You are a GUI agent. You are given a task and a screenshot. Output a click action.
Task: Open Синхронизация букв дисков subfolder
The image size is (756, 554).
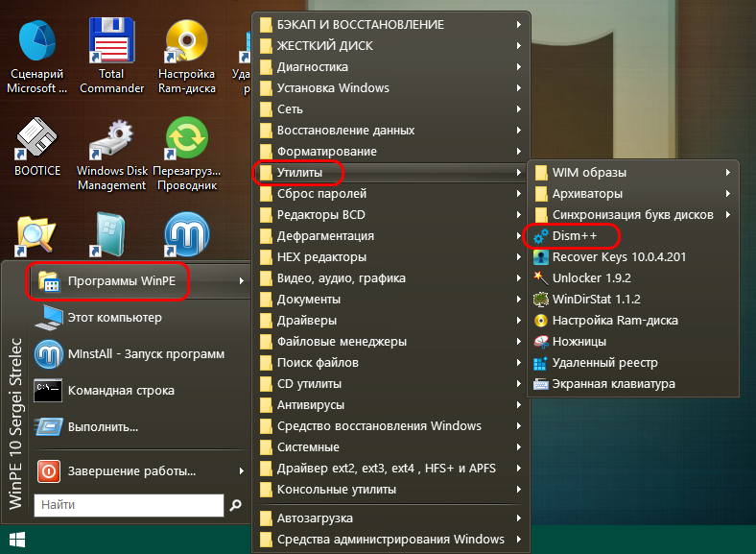[633, 215]
